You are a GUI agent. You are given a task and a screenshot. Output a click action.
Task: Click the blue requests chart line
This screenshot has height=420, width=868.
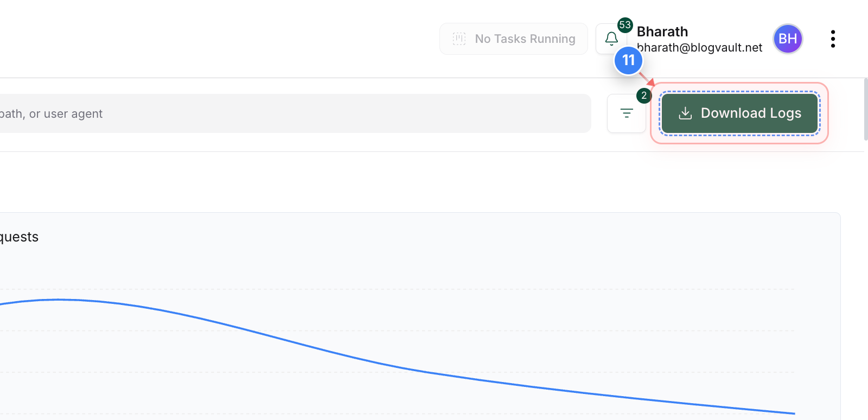(x=397, y=366)
